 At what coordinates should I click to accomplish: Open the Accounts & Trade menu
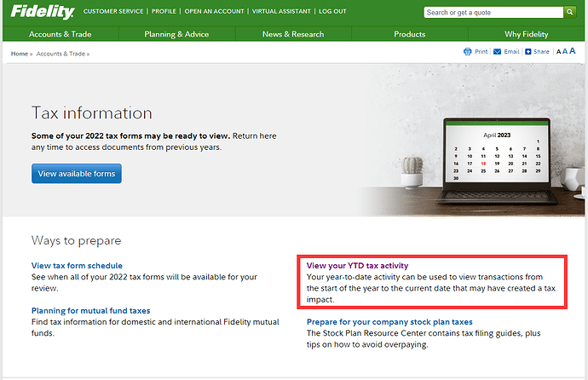click(61, 34)
